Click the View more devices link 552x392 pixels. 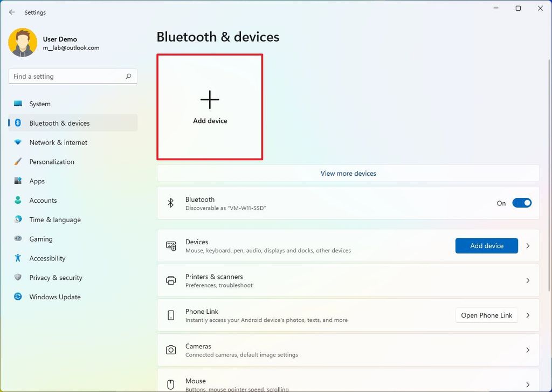[x=348, y=173]
